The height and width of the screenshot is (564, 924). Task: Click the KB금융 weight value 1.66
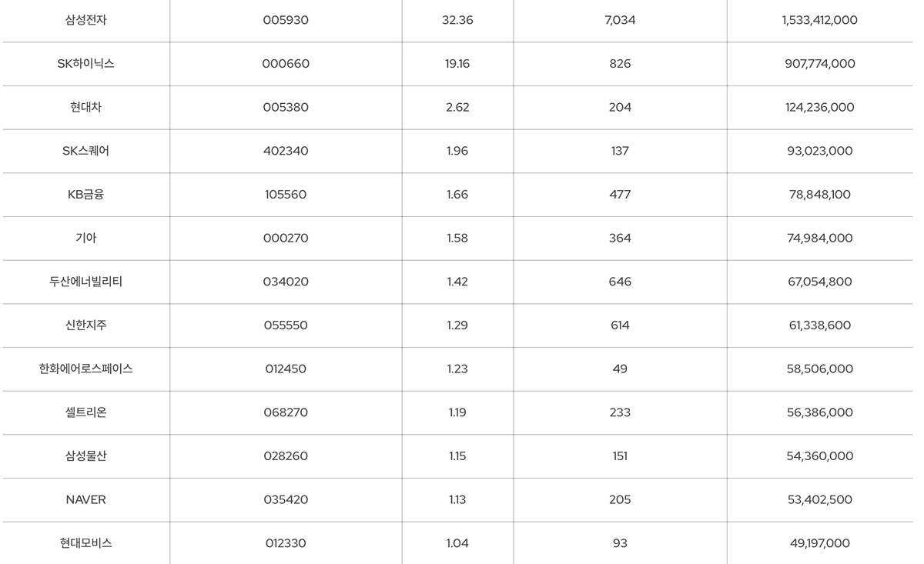click(457, 195)
